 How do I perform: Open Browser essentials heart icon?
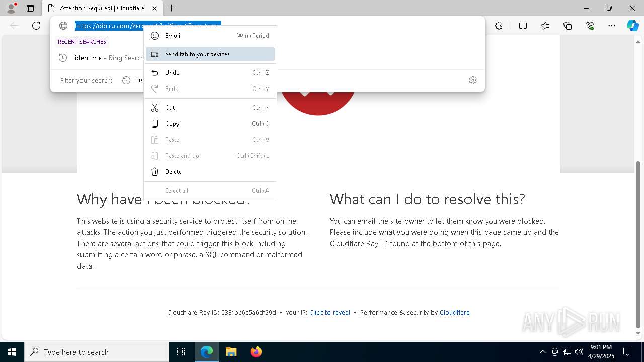click(x=590, y=26)
